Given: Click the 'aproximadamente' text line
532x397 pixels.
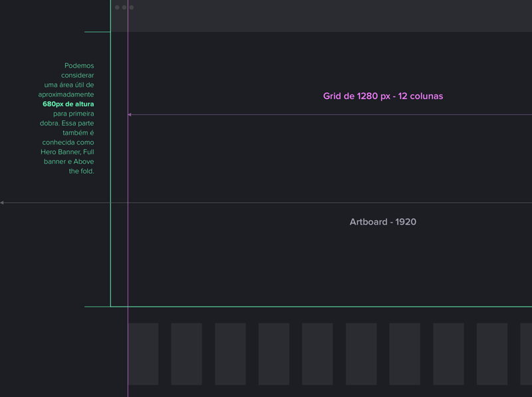Looking at the screenshot, I should tap(66, 94).
